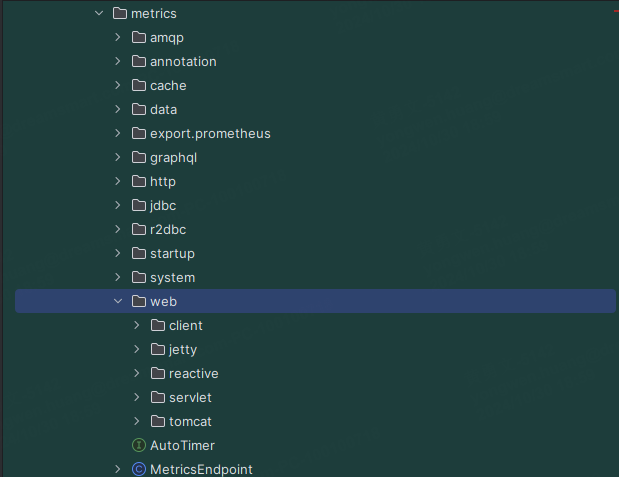This screenshot has width=619, height=477.
Task: Expand the MetricsEndpoint class node
Action: point(118,469)
